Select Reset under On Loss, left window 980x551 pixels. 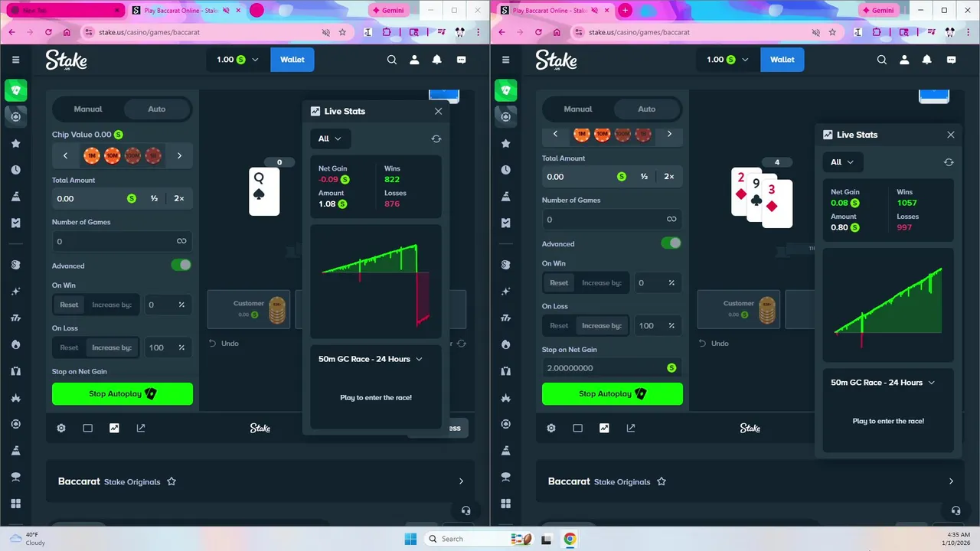point(69,347)
